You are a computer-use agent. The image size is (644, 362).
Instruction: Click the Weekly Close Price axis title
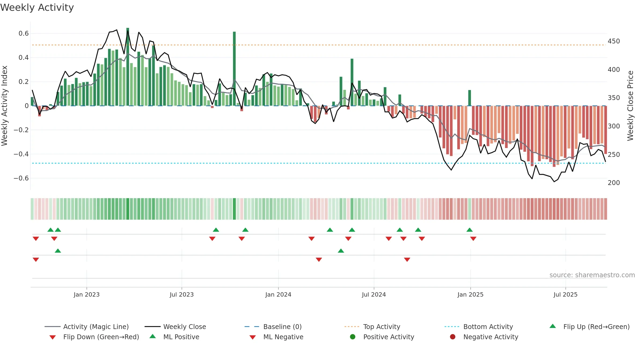(630, 106)
